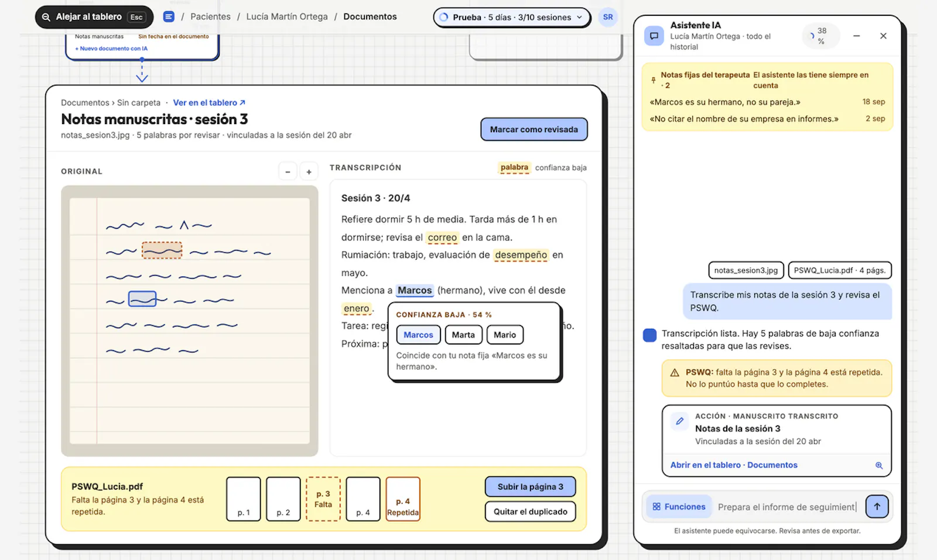Zoom in the original image with plus
Screen dimensions: 937x560
pyautogui.click(x=309, y=171)
